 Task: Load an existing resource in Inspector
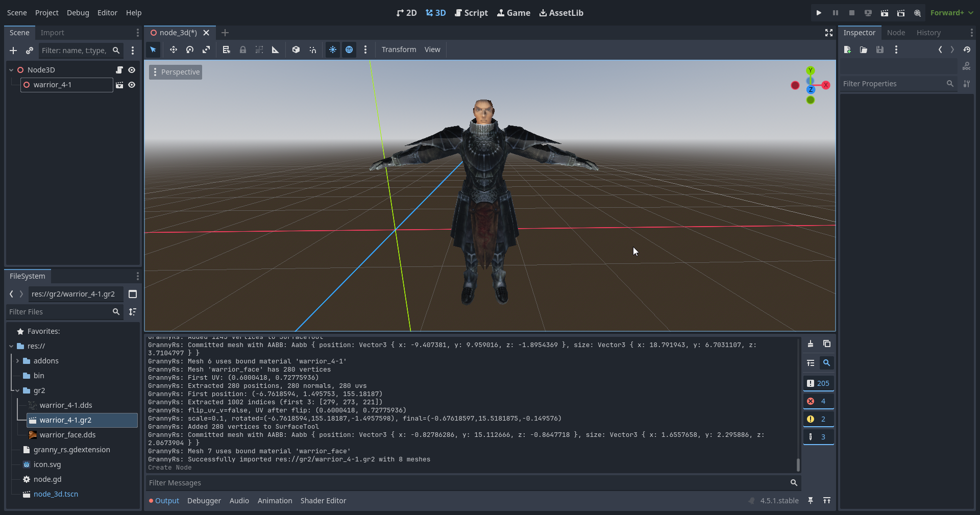[x=864, y=50]
